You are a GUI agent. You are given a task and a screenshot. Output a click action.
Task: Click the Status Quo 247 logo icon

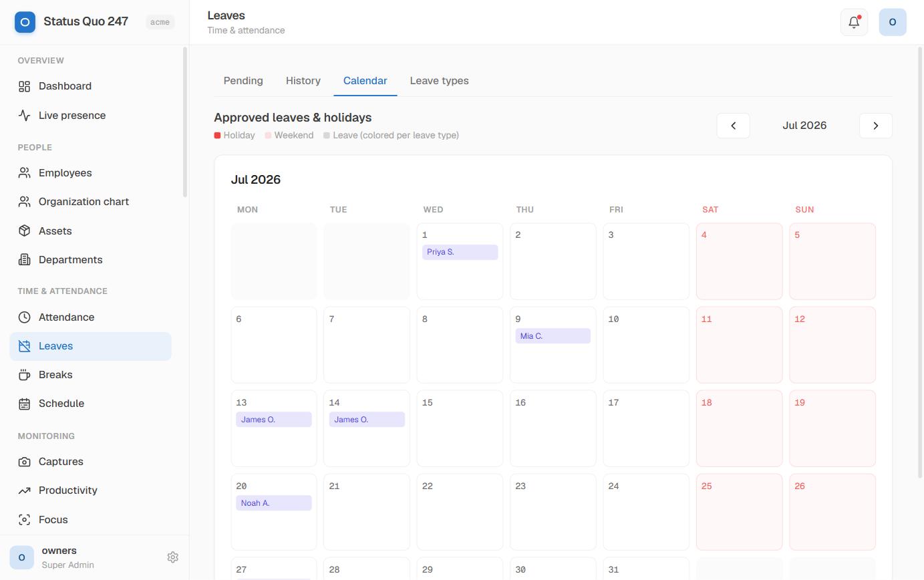[x=25, y=22]
